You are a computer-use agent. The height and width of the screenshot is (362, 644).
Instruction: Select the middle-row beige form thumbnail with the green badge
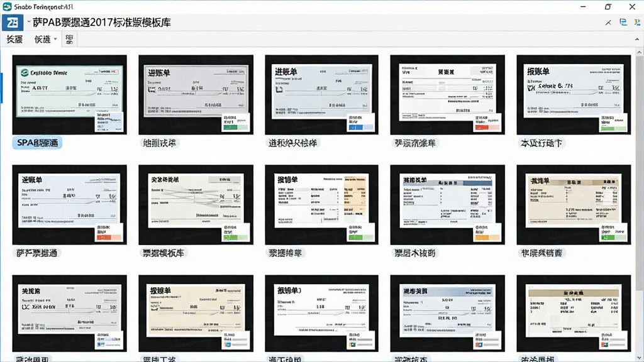click(574, 205)
